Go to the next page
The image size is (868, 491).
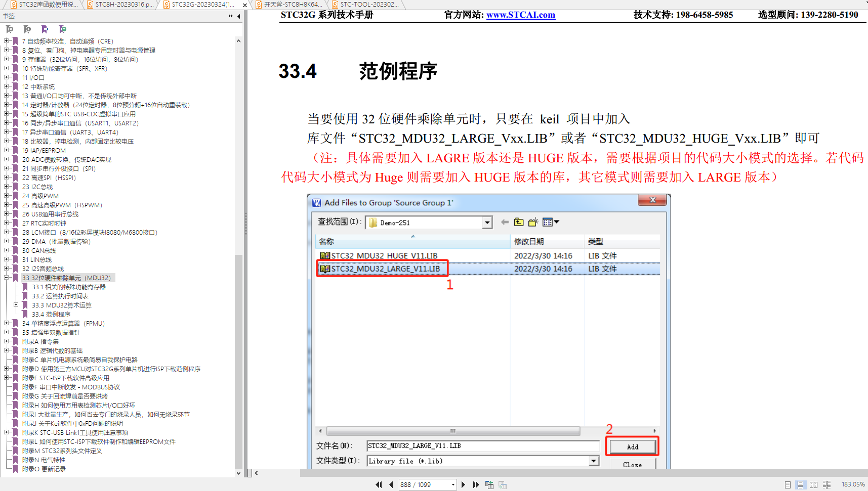coord(463,484)
